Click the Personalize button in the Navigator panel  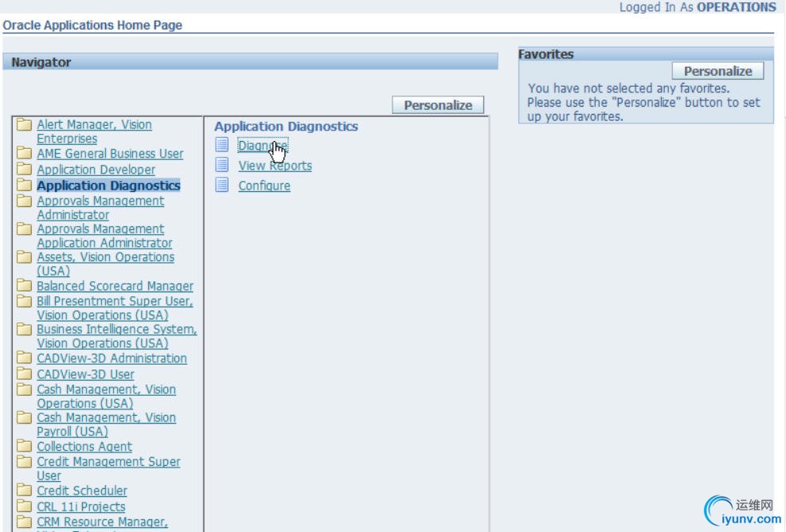point(438,105)
